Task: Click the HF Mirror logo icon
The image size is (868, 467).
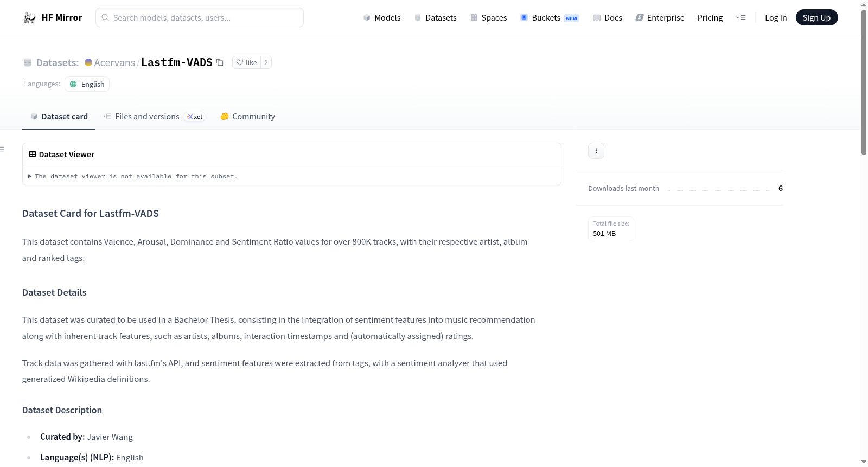Action: [30, 18]
